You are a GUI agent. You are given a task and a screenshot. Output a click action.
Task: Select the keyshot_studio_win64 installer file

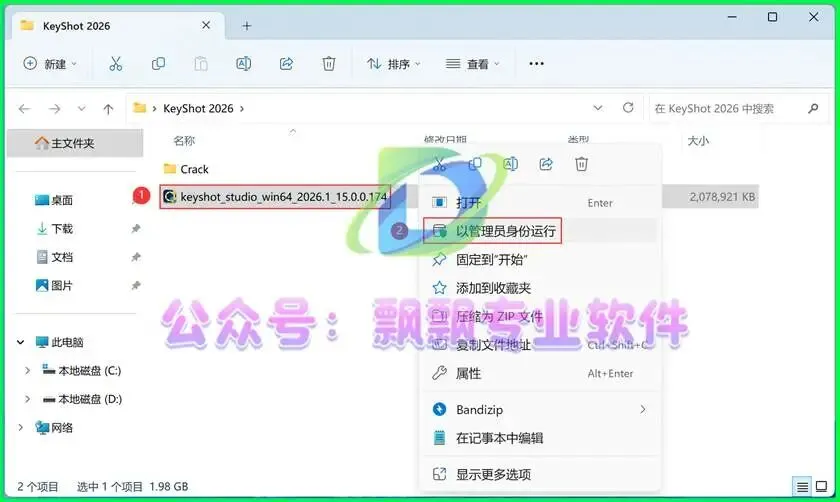pos(275,197)
